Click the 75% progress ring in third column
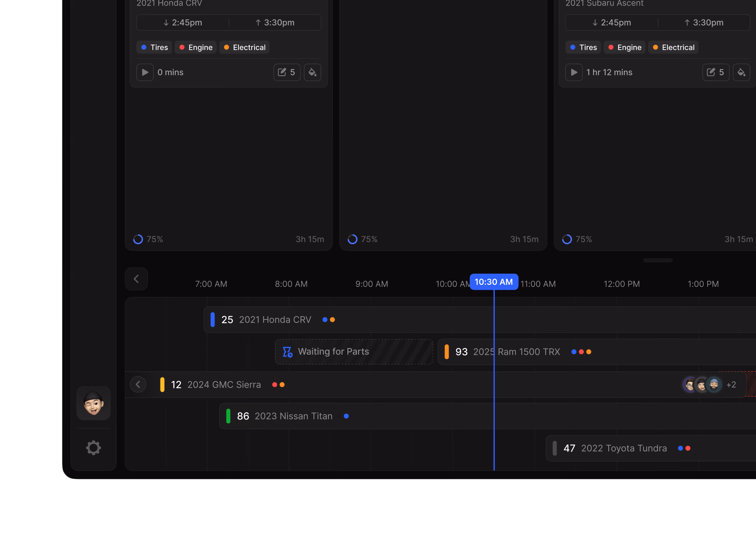 pos(567,239)
